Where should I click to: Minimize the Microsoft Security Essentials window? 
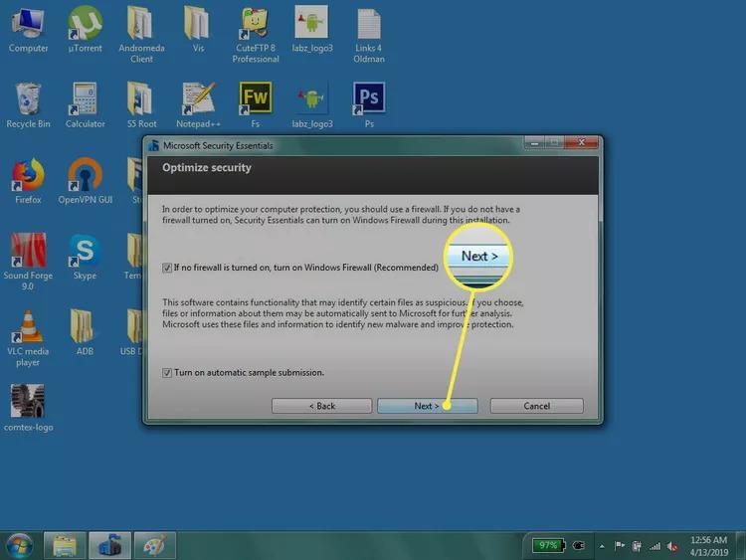[x=534, y=143]
